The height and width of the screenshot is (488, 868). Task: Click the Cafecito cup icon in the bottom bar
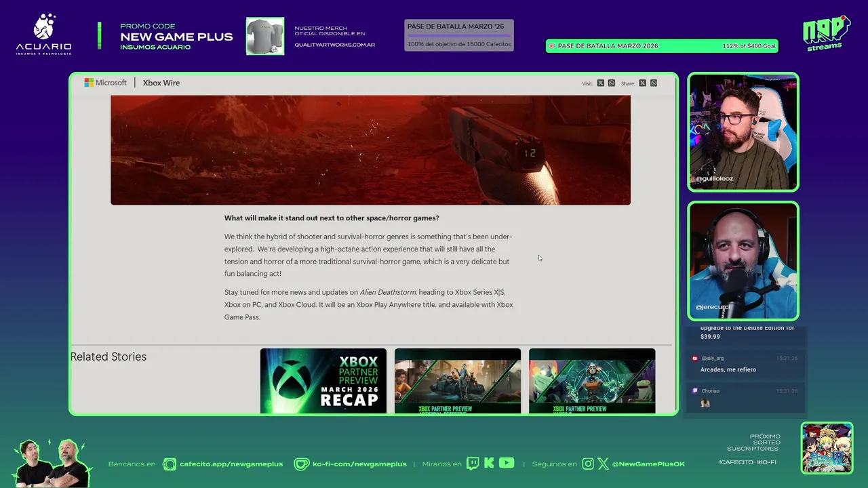coord(170,464)
